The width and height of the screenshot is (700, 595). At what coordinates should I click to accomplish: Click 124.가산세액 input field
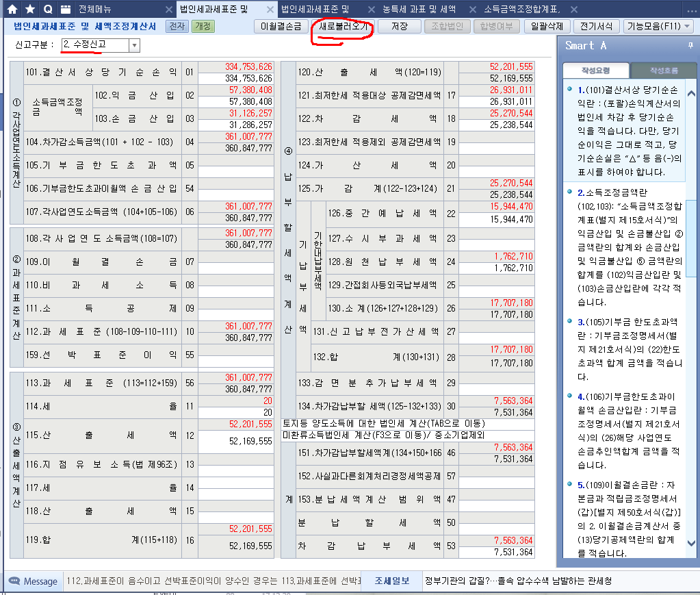(x=496, y=171)
